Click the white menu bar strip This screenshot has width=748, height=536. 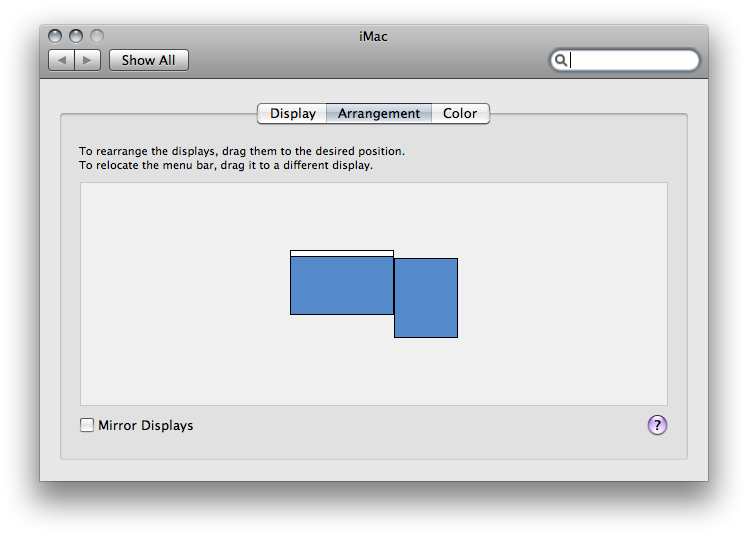point(342,253)
